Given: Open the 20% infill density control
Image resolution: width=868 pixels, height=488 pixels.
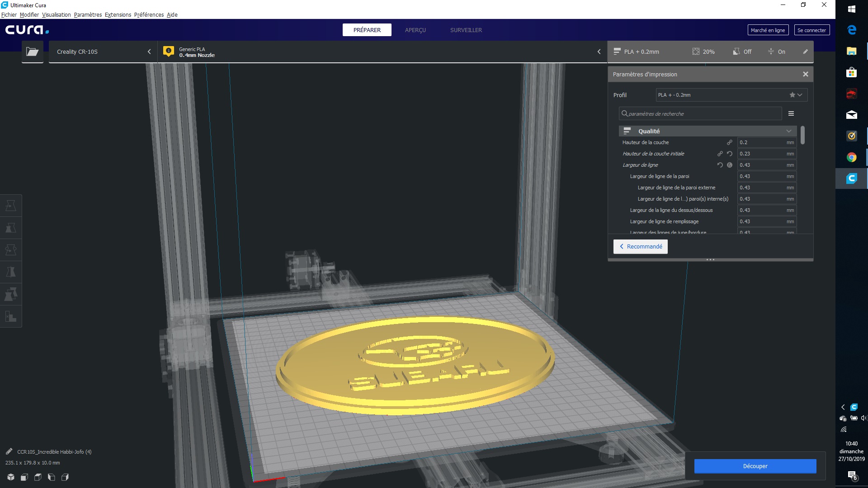Looking at the screenshot, I should (x=704, y=52).
